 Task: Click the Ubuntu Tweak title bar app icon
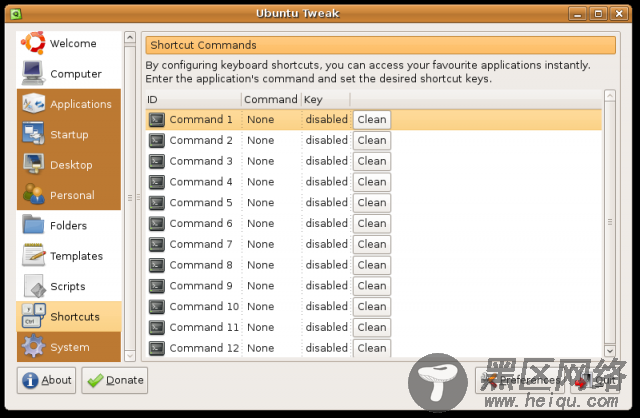16,14
